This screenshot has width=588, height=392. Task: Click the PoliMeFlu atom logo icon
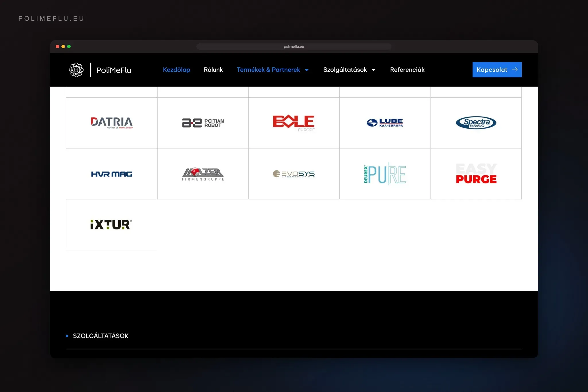click(x=76, y=70)
